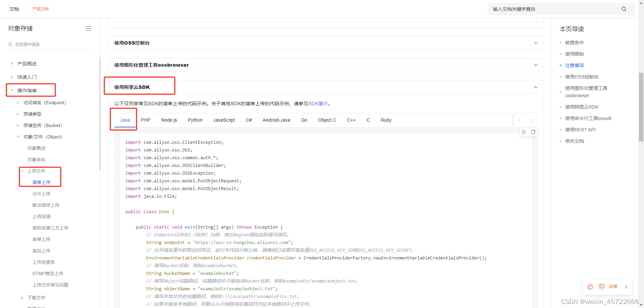The image size is (644, 308).
Task: Click the previous-tab left arrow of language tabs
Action: (520, 120)
